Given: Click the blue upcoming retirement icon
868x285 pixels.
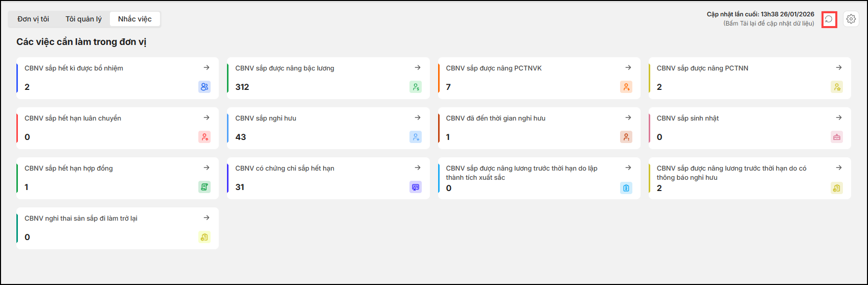Looking at the screenshot, I should point(416,137).
